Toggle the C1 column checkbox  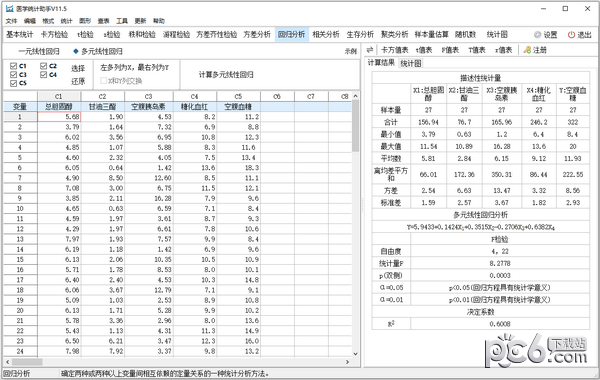[13, 66]
